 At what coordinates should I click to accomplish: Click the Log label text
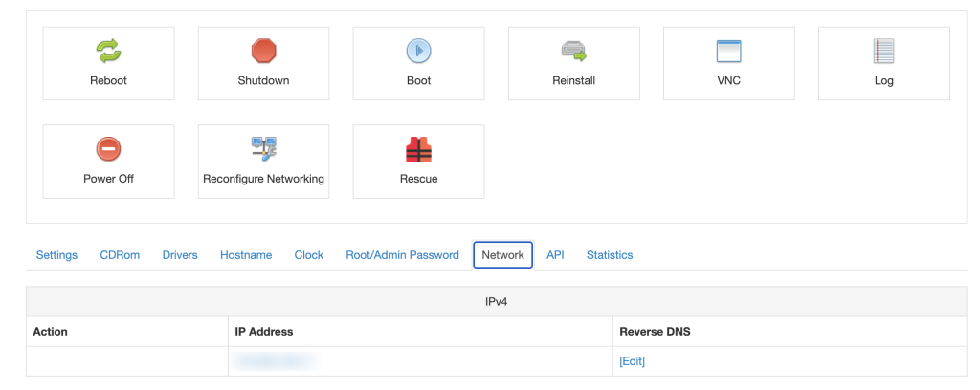click(x=883, y=81)
